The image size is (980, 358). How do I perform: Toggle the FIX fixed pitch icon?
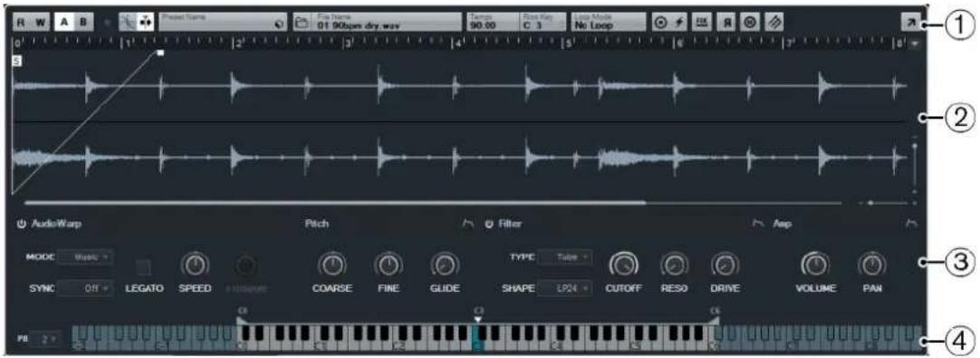tap(703, 23)
